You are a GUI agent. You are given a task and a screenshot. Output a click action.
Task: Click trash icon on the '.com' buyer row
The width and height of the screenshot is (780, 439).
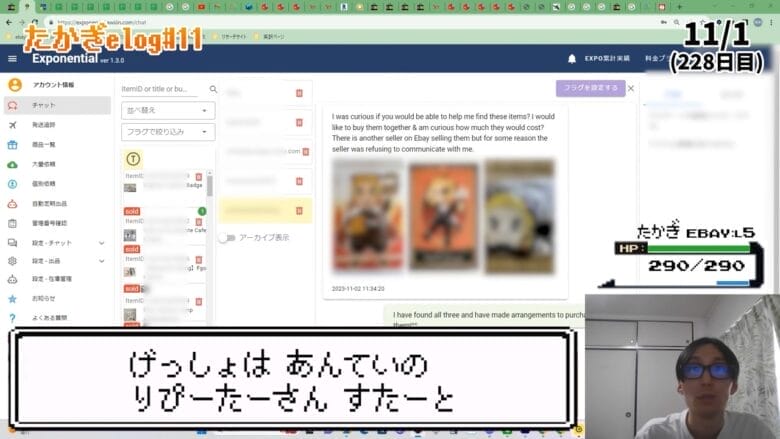tap(306, 152)
